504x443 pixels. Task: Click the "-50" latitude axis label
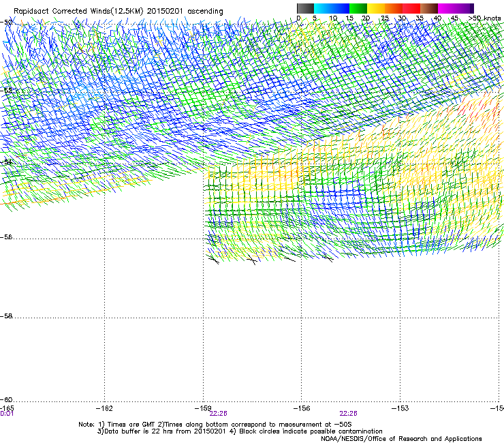click(x=6, y=22)
